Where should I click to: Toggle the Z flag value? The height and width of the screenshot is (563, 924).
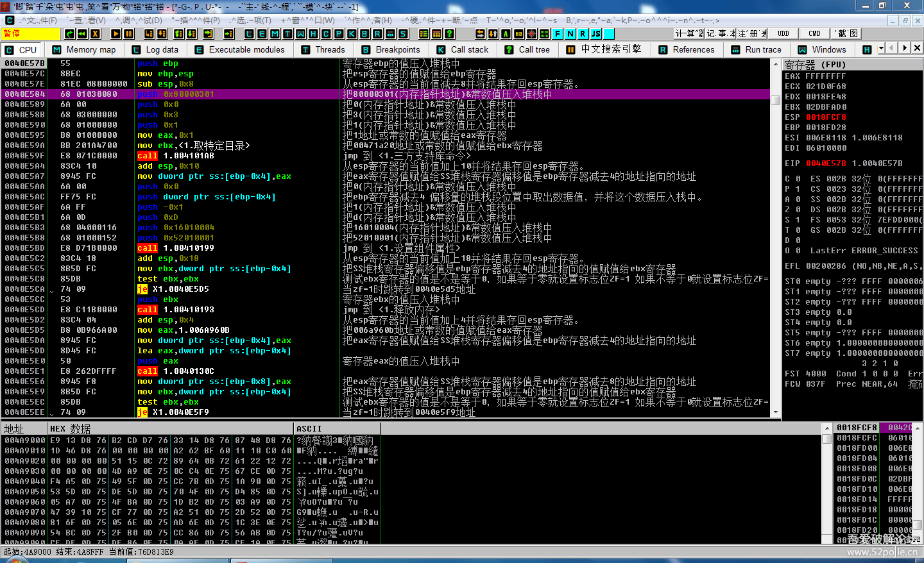[798, 210]
